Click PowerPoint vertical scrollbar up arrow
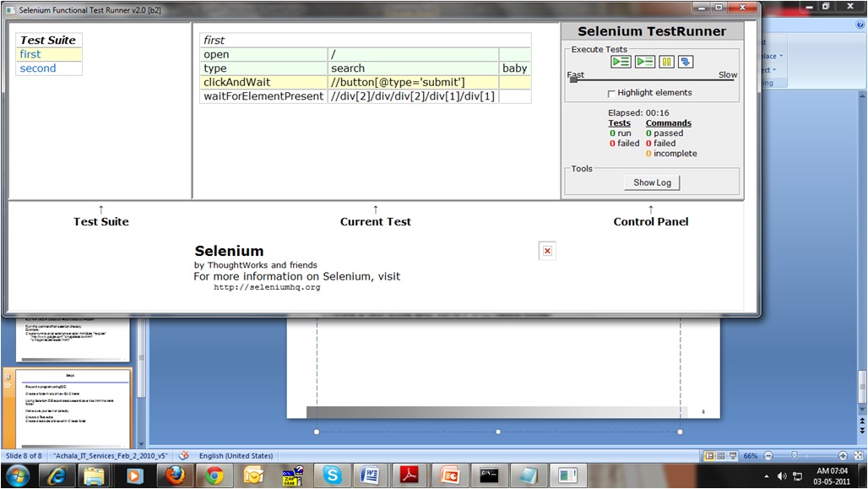 (862, 95)
